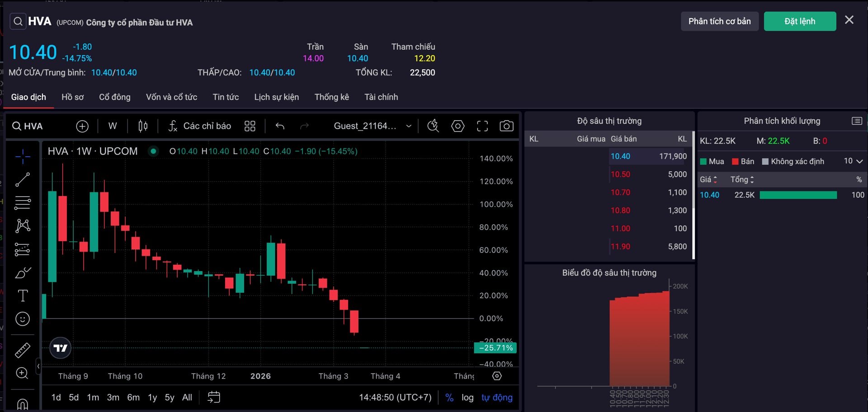Open candlestick chart style selector
The image size is (868, 412).
pos(143,126)
